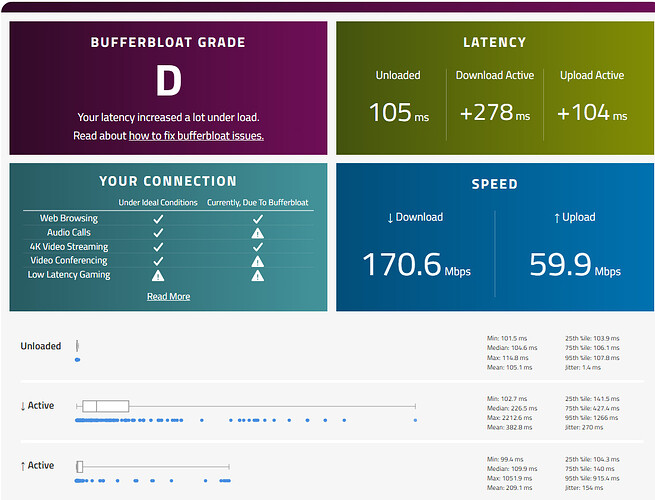Click the +278 ms download active latency
The height and width of the screenshot is (500, 655).
pos(495,112)
